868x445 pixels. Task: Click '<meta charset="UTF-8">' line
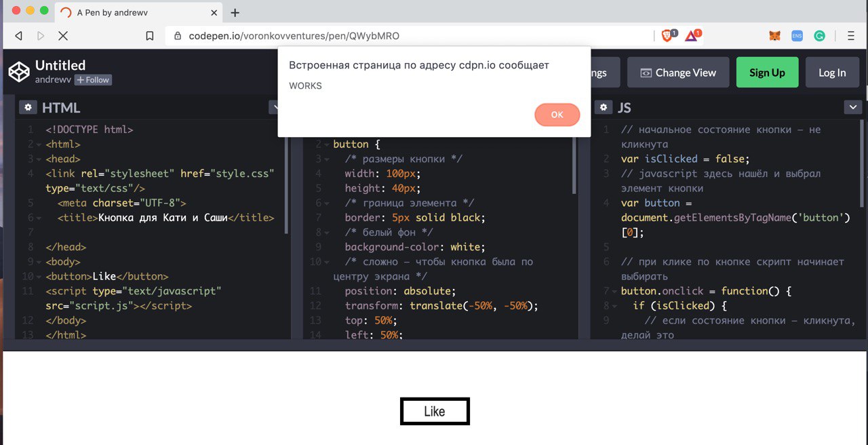coord(121,203)
